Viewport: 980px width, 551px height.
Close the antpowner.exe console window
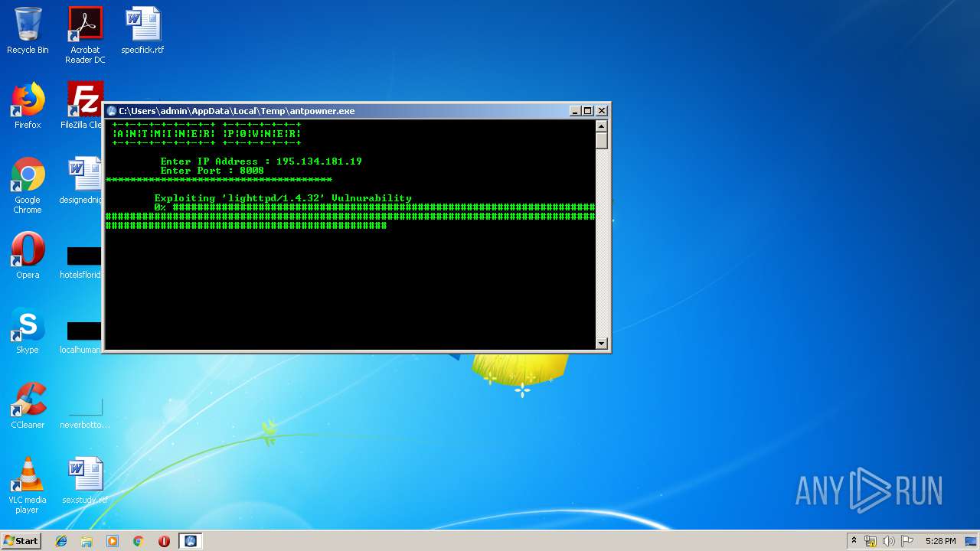click(x=602, y=111)
